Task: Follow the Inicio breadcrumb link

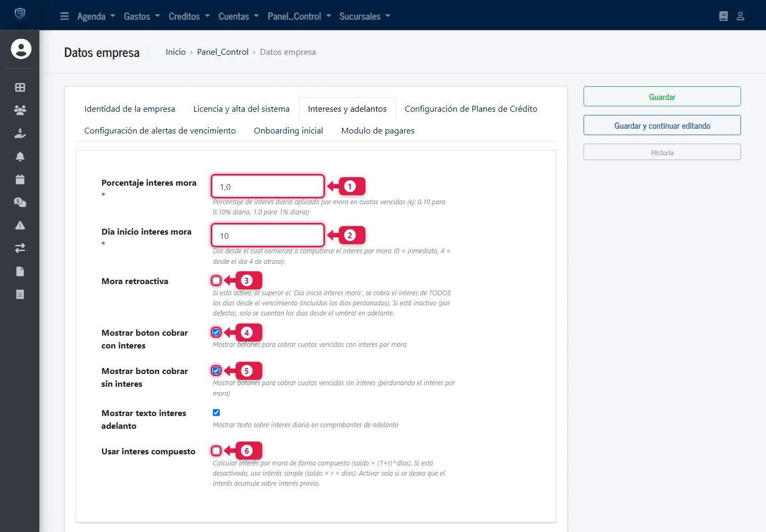Action: (176, 52)
